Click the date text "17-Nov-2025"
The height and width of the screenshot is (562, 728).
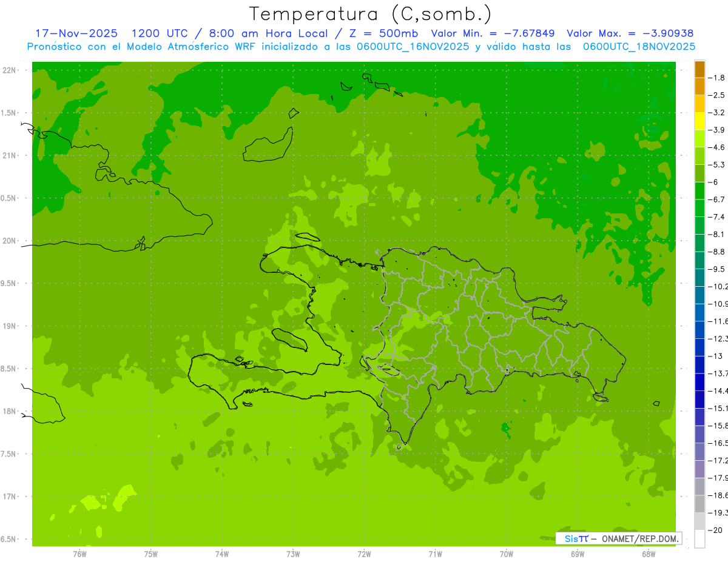[x=76, y=33]
